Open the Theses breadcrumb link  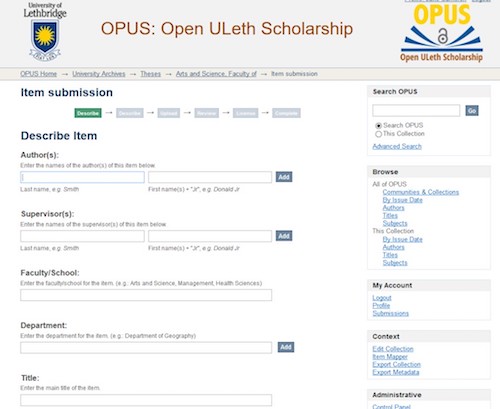click(150, 74)
